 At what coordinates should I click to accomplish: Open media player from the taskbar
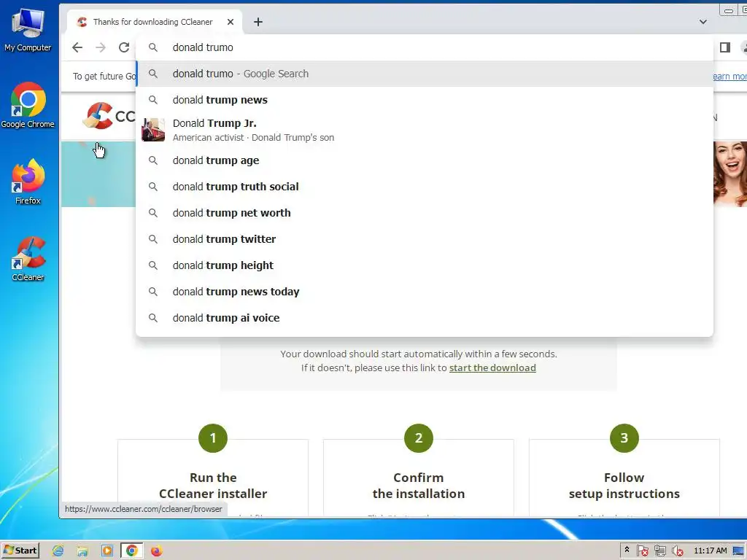pos(107,551)
